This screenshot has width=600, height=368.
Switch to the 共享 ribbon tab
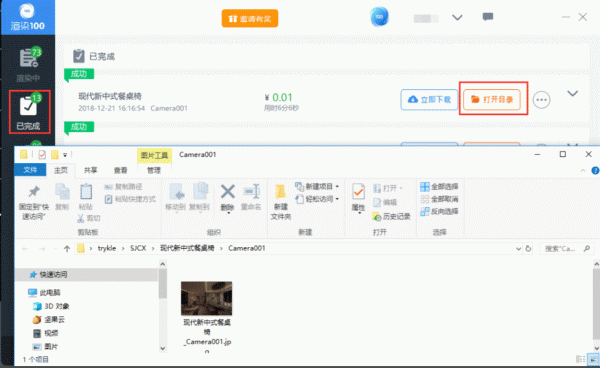(91, 170)
